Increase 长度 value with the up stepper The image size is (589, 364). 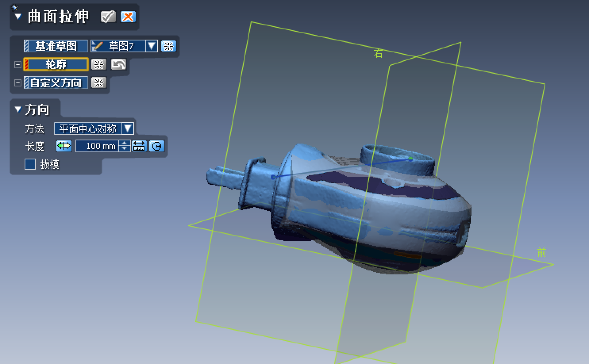125,143
